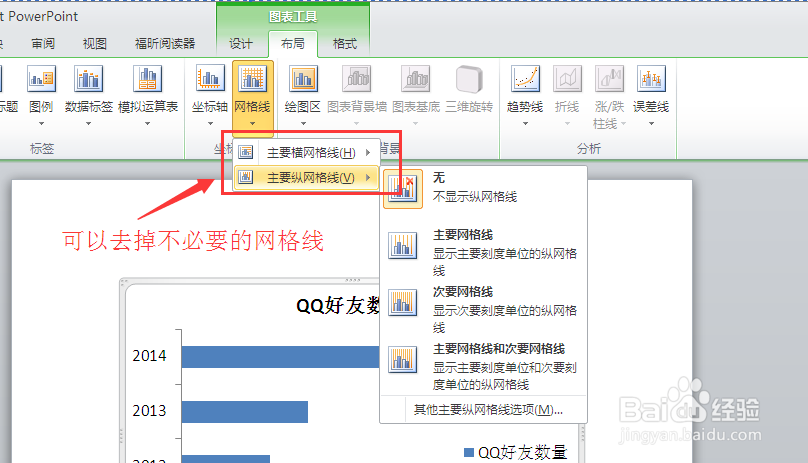The image size is (808, 463).
Task: Select the 2013 blue bar in chart
Action: pos(245,412)
